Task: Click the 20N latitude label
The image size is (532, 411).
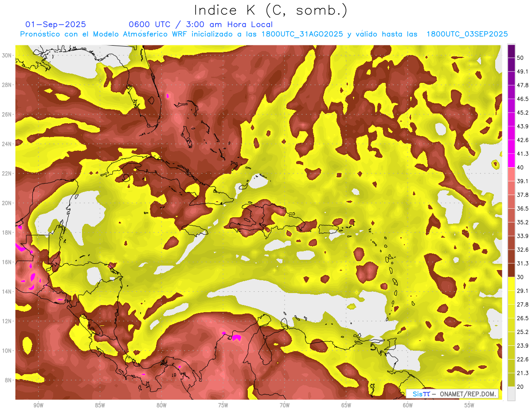Action: coord(7,203)
